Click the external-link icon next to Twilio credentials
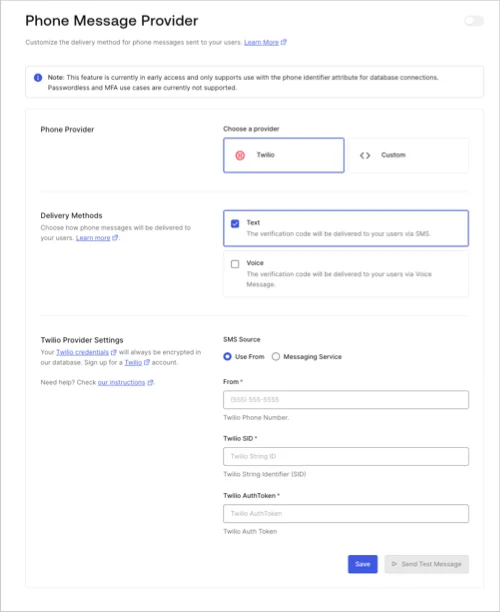Image resolution: width=500 pixels, height=612 pixels. pyautogui.click(x=114, y=352)
